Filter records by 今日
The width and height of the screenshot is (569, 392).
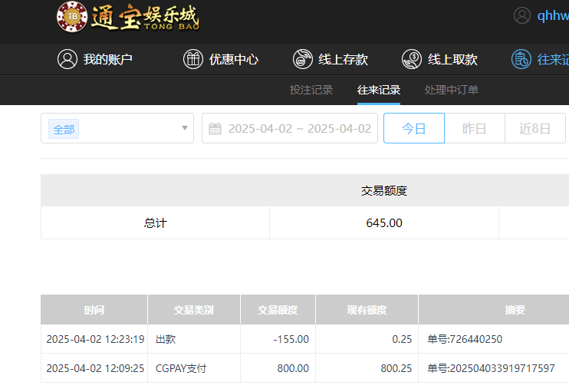click(413, 128)
